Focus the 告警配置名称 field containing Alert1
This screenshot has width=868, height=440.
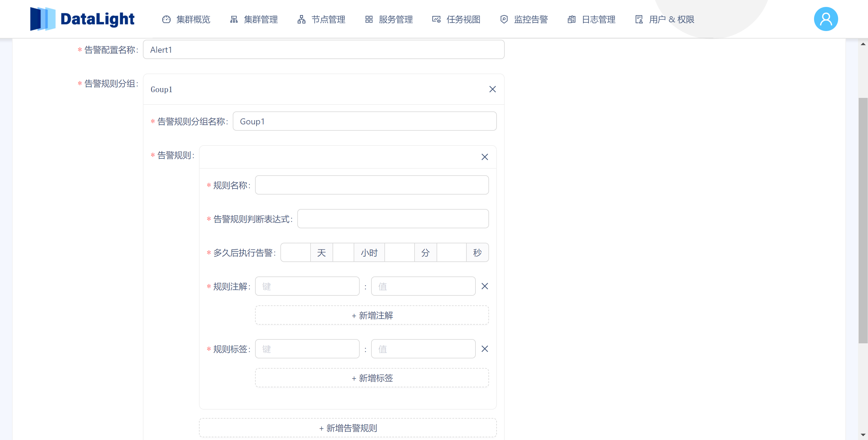point(324,49)
